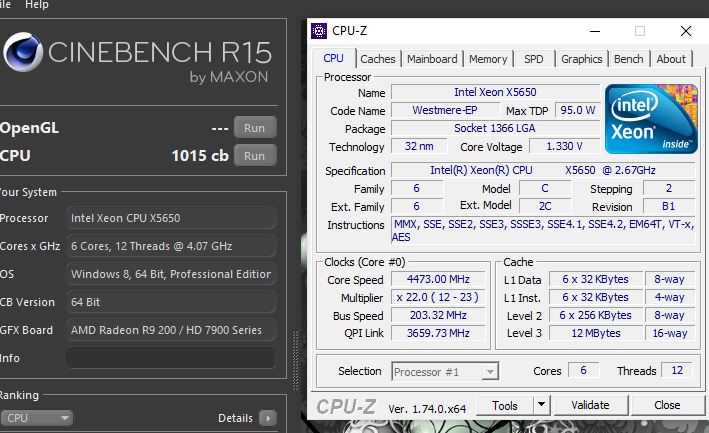
Task: Click the Core Speed value 4473.00 MHz
Action: pyautogui.click(x=438, y=279)
